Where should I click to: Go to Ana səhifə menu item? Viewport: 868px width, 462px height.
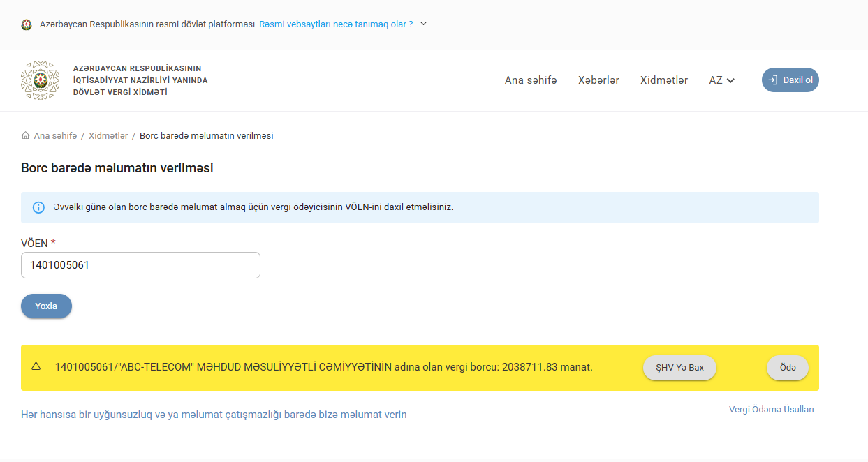click(x=531, y=80)
